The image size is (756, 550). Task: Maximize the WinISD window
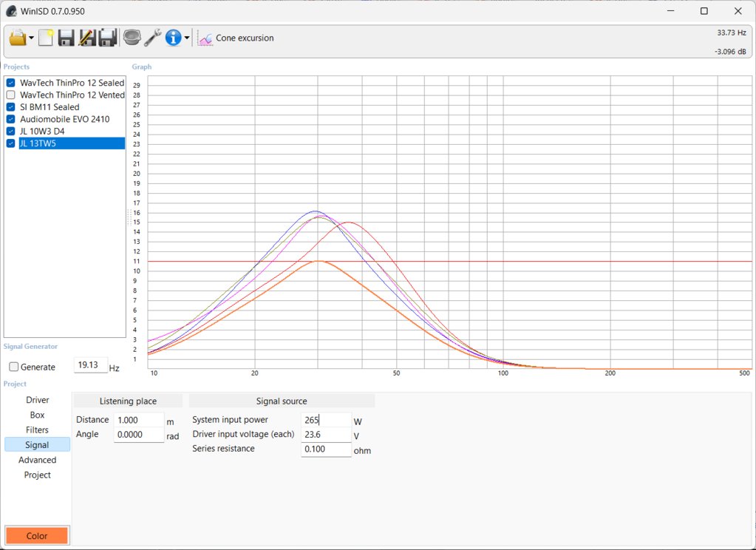704,11
